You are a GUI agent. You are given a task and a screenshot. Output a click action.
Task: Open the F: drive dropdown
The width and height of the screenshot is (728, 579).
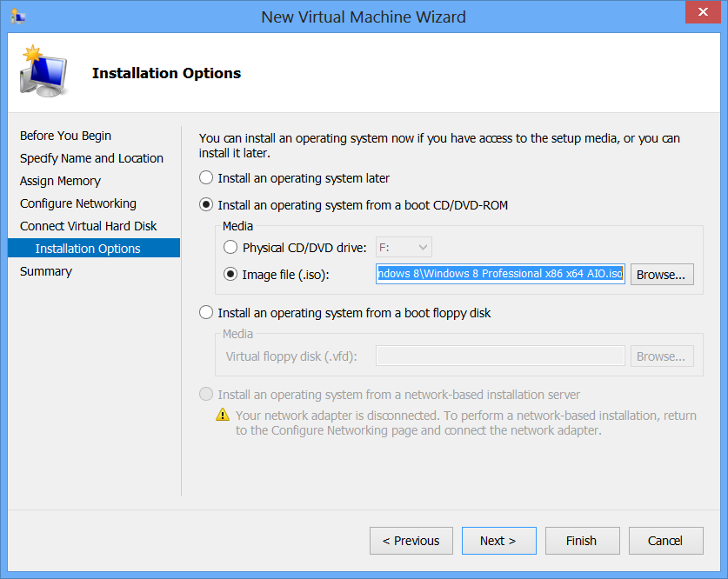(423, 246)
